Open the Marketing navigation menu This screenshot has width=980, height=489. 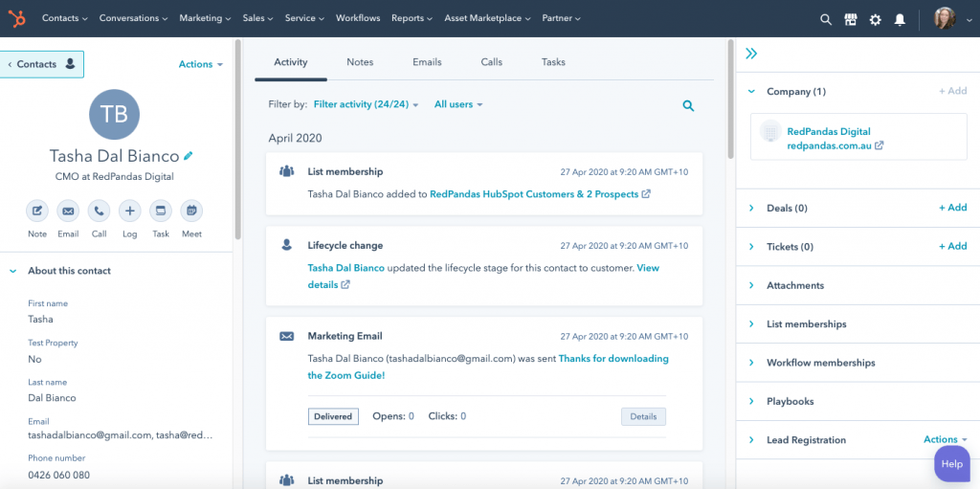(205, 18)
